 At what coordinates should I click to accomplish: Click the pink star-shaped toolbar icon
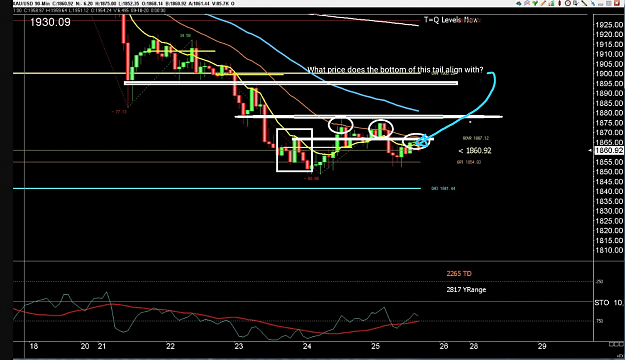click(527, 3)
